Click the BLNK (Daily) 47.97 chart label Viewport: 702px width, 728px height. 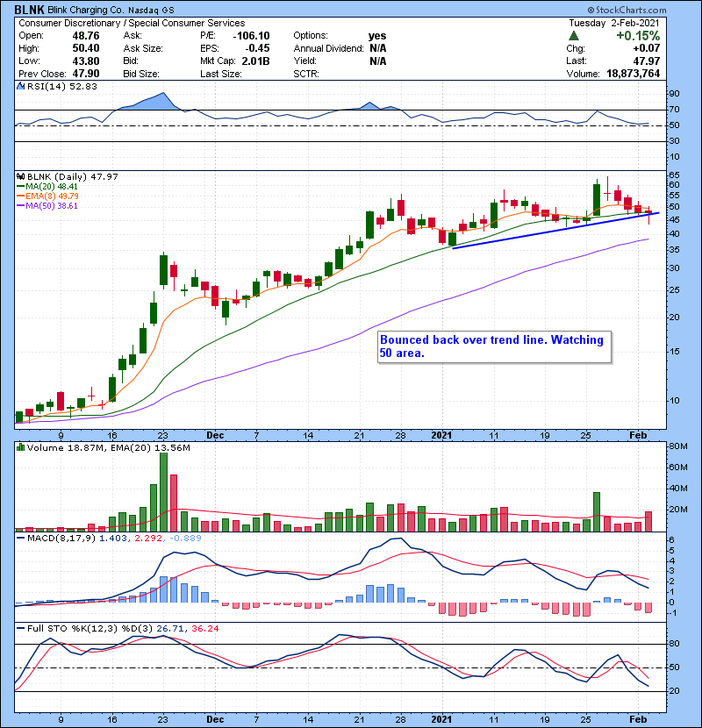(73, 176)
